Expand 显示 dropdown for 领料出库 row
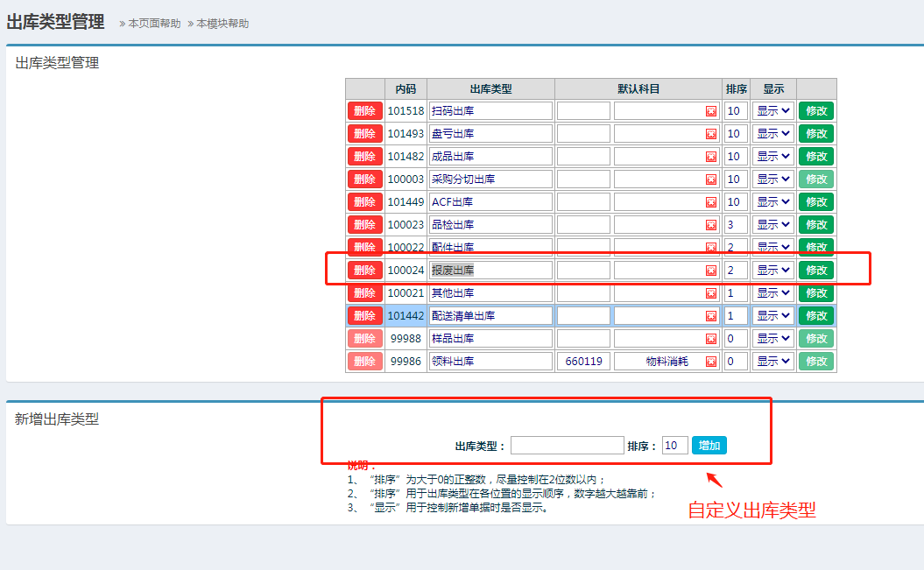Viewport: 924px width, 570px height. click(773, 362)
